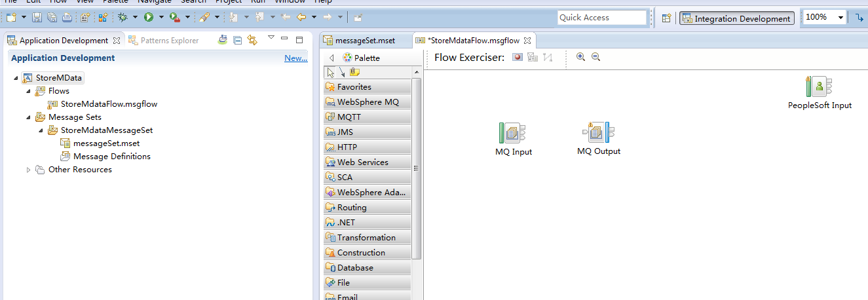Screen dimensions: 868x300
Task: Click the back navigation yellow arrow
Action: [301, 18]
